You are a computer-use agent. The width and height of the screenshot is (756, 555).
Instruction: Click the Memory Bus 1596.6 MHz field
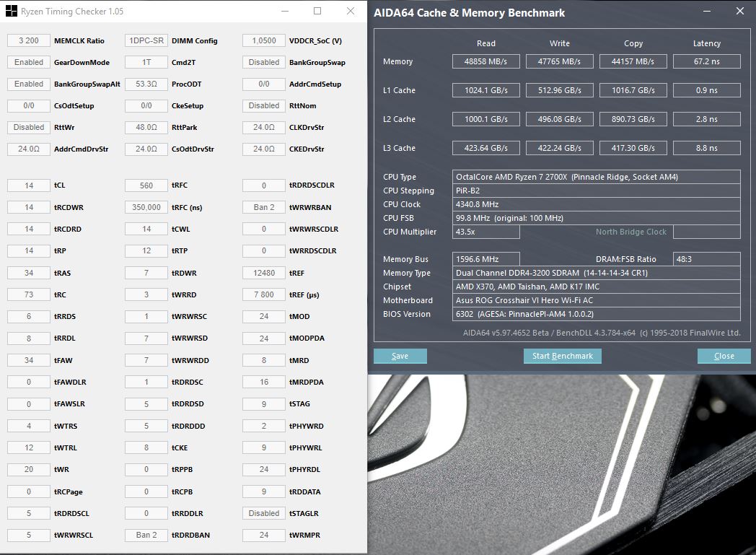tap(486, 259)
